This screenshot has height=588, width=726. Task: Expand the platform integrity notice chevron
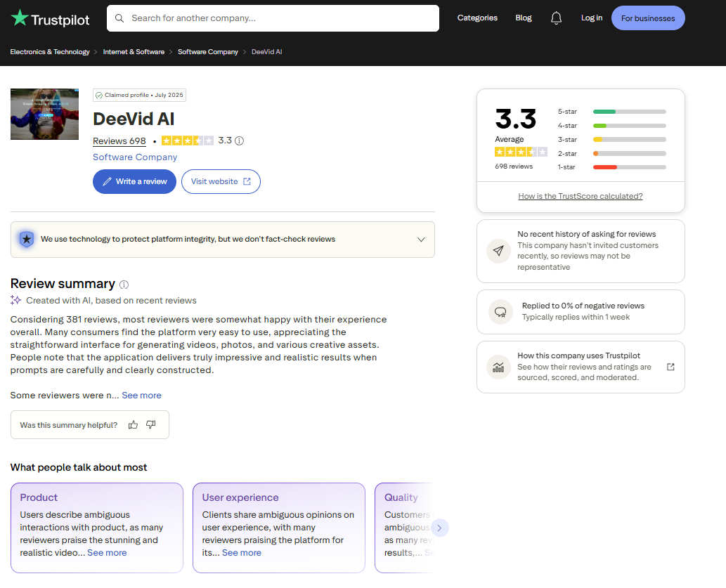421,240
